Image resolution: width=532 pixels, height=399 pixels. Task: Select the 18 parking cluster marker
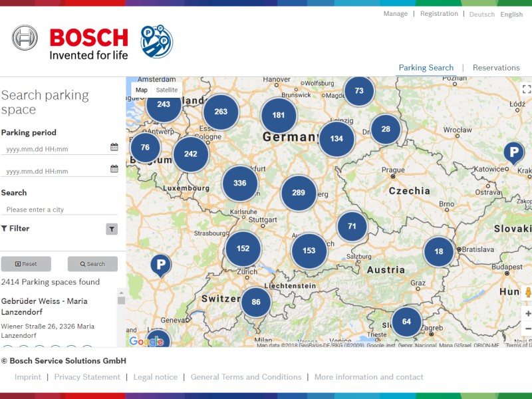tap(439, 252)
